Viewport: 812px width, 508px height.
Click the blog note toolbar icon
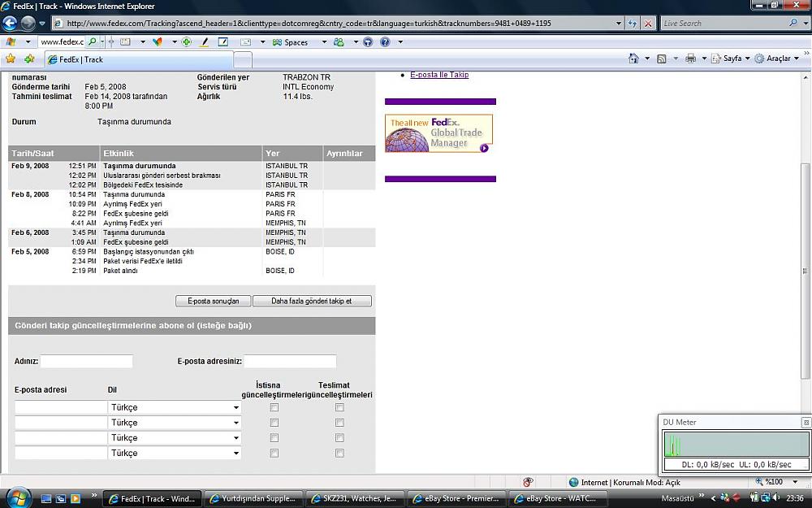point(223,42)
